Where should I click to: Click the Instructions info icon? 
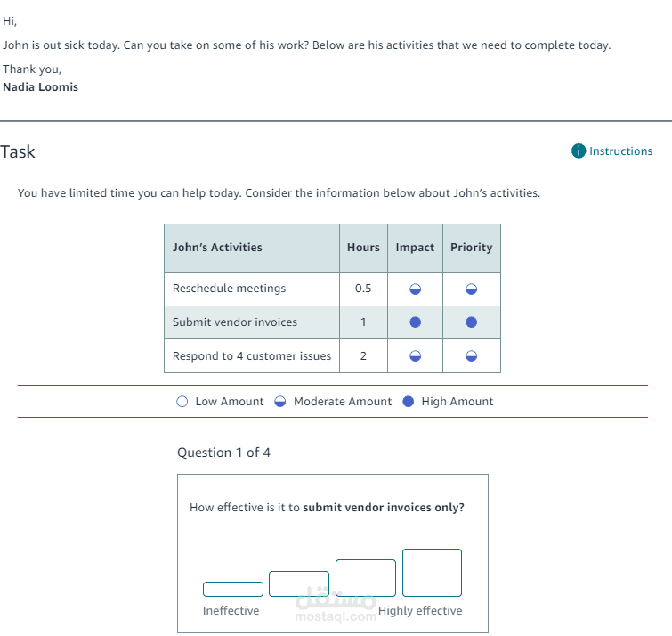coord(579,151)
